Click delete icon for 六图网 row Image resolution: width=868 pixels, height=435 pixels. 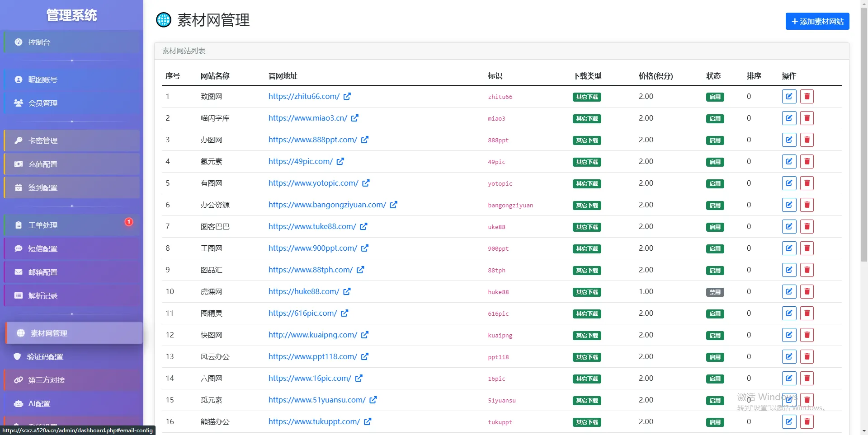(x=807, y=378)
